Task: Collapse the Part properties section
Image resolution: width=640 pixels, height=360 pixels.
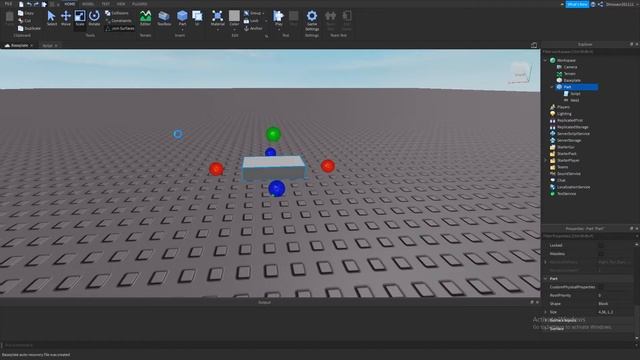Action: (546, 278)
